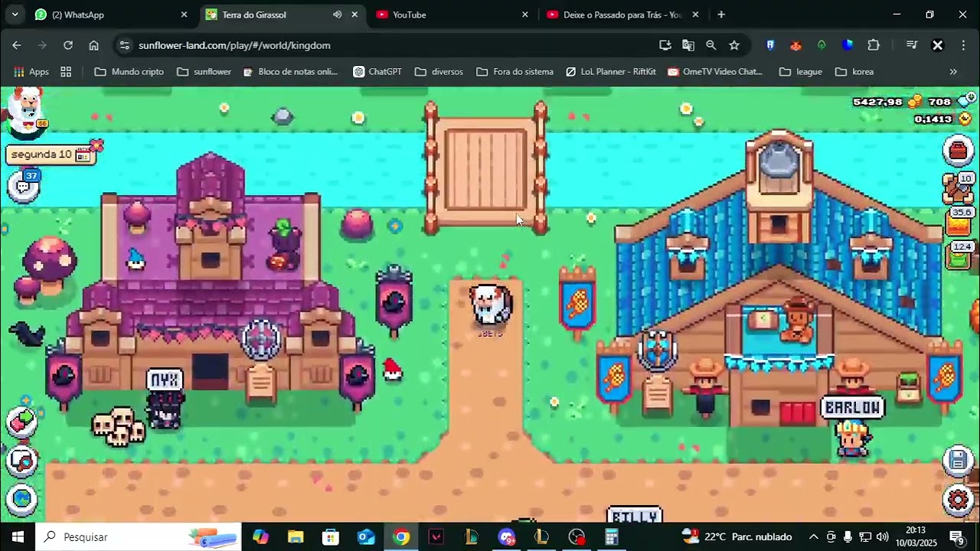
Task: Switch to Deixe o Passado para Trás tab
Action: (x=623, y=15)
